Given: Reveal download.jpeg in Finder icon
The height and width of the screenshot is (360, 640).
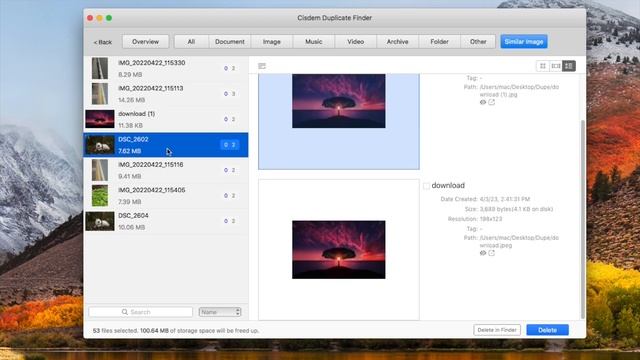Looking at the screenshot, I should [x=492, y=253].
